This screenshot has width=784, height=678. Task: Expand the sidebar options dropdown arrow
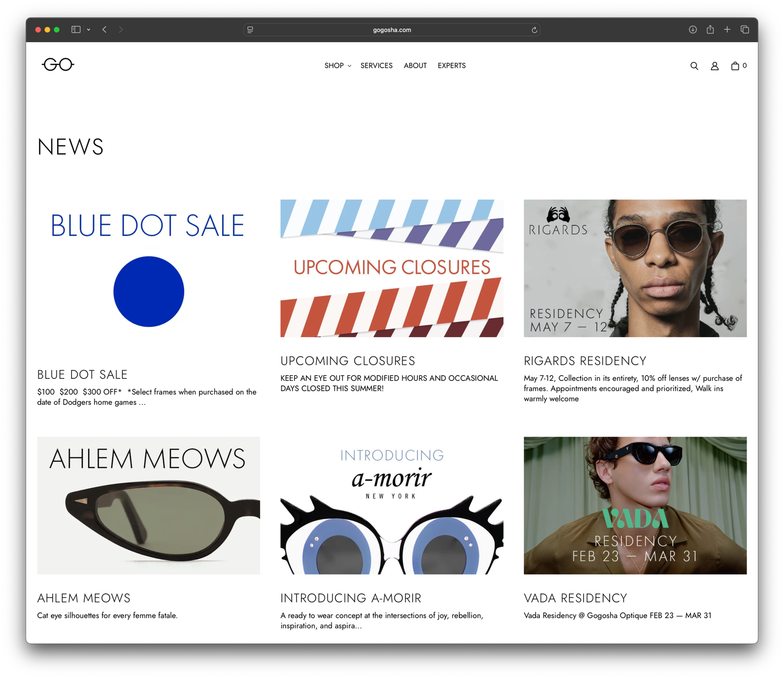[x=89, y=29]
